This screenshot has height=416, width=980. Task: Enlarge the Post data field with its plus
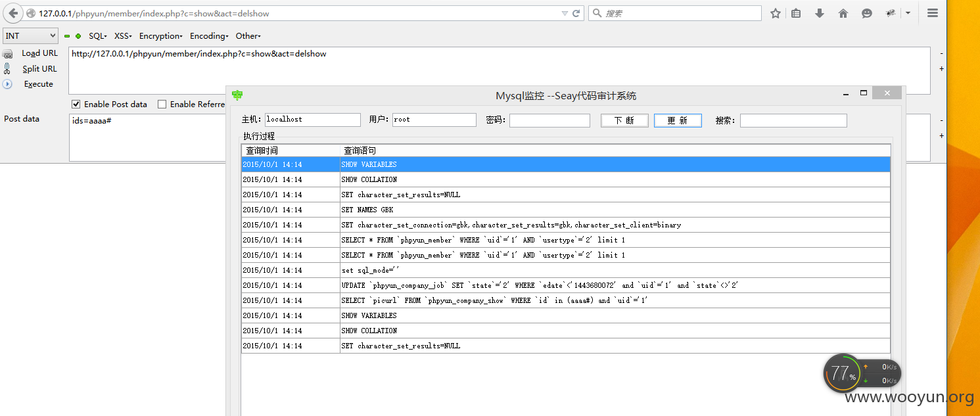tap(942, 135)
